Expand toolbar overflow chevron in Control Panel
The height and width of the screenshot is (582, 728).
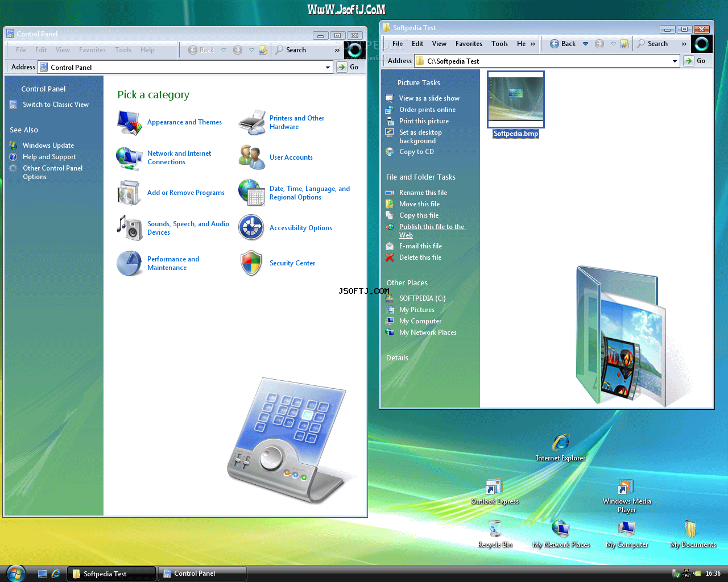tap(337, 50)
